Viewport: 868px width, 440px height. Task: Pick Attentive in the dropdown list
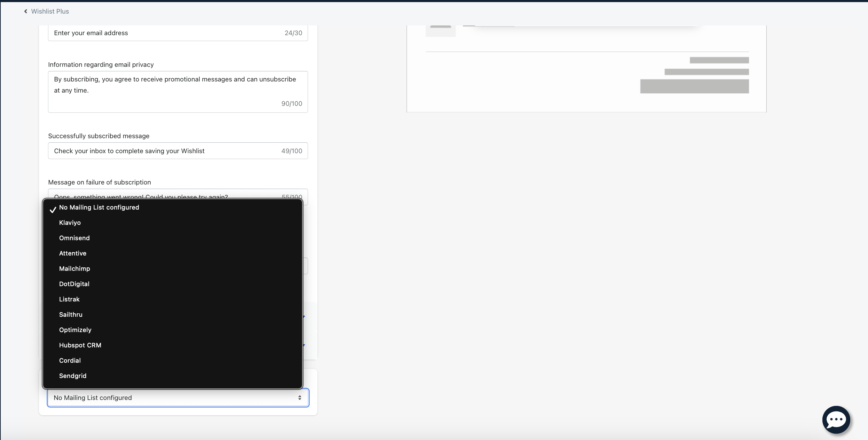(73, 253)
